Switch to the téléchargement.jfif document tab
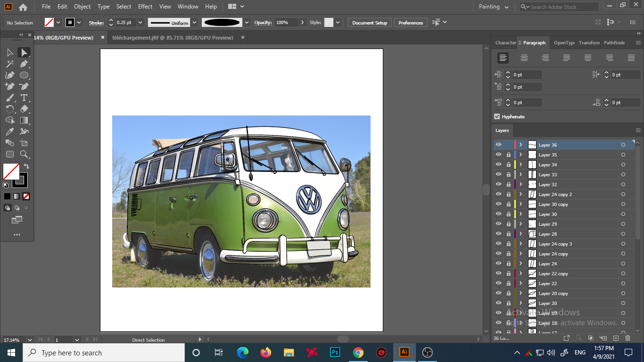 coord(173,38)
